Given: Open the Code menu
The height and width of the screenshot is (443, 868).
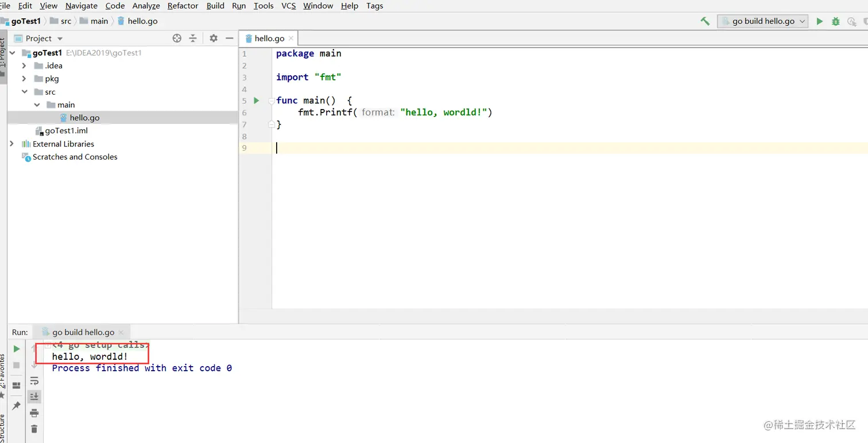Looking at the screenshot, I should 115,6.
